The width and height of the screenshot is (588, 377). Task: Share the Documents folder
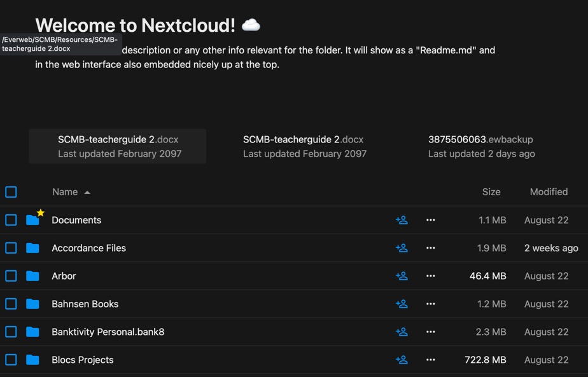(x=402, y=220)
